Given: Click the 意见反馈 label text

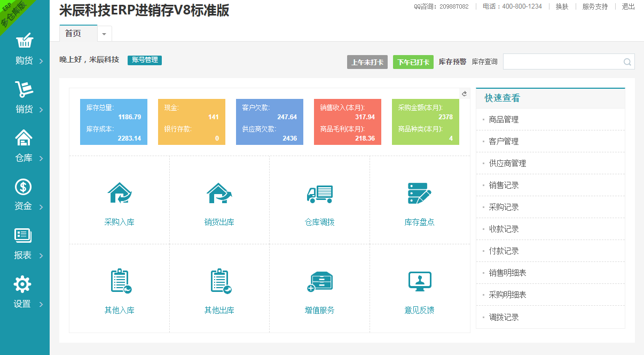Looking at the screenshot, I should (419, 310).
